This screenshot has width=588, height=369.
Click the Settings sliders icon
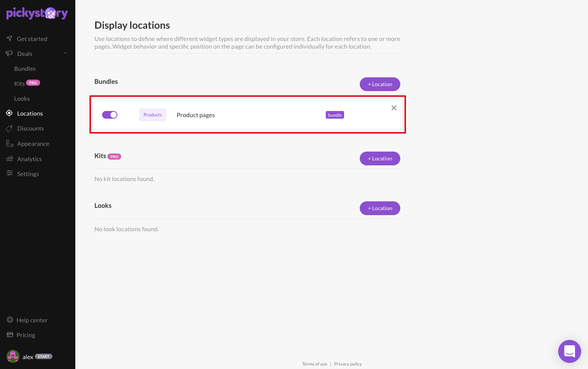[10, 173]
